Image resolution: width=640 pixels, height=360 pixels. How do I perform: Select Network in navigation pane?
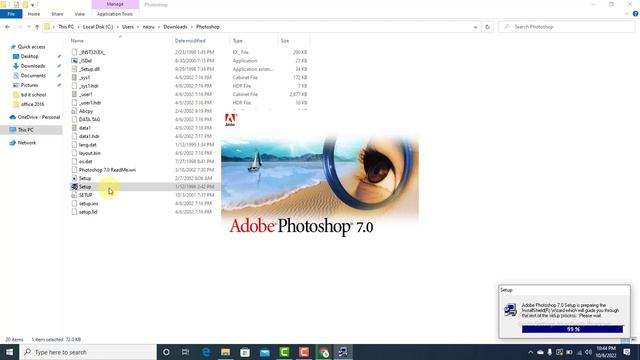pos(27,143)
